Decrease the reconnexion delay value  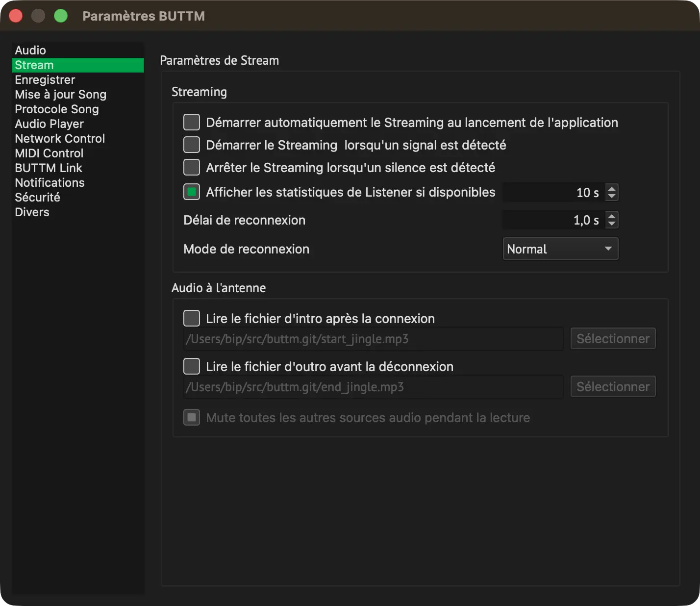click(611, 224)
